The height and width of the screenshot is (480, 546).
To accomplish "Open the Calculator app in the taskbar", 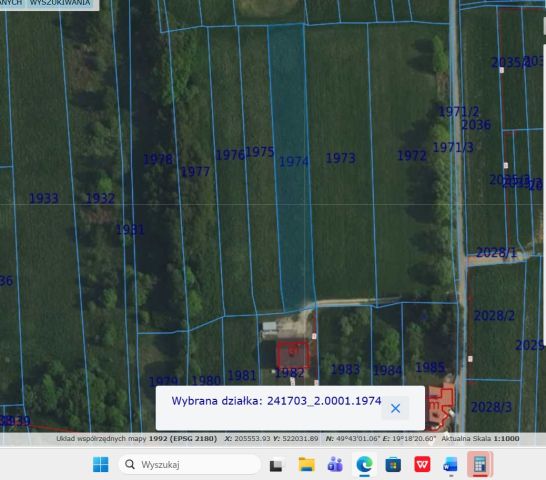I will [x=480, y=465].
